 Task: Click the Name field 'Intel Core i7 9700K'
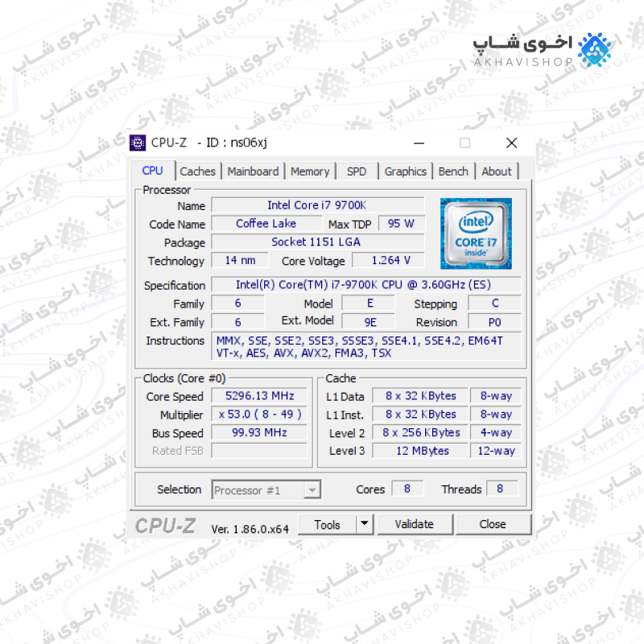tap(317, 205)
